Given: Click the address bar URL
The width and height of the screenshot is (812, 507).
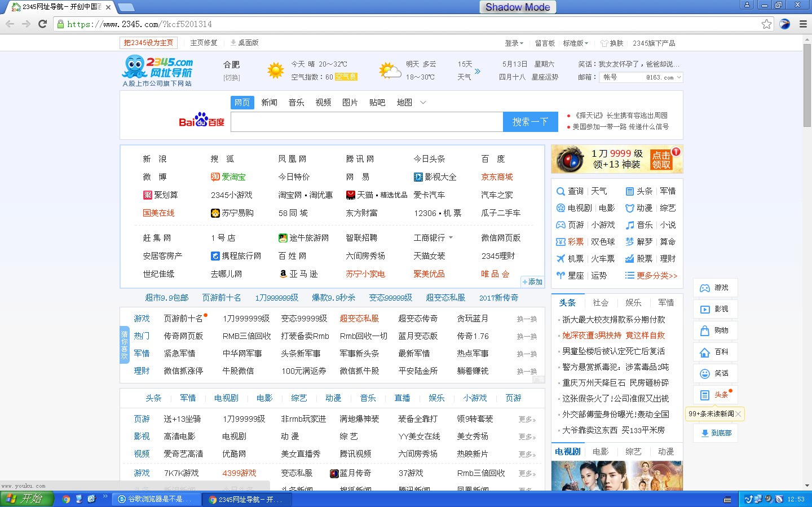Looking at the screenshot, I should (139, 24).
